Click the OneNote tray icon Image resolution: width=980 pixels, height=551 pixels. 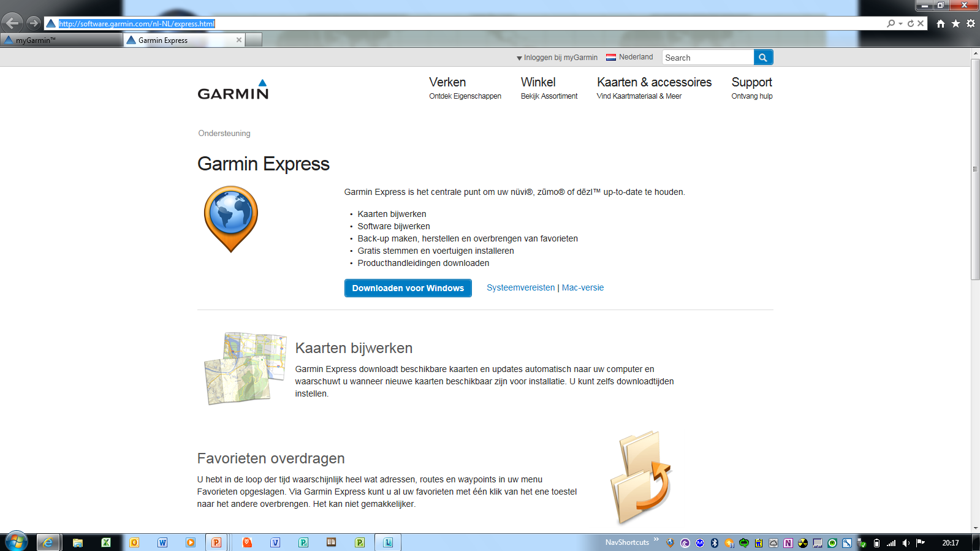788,543
